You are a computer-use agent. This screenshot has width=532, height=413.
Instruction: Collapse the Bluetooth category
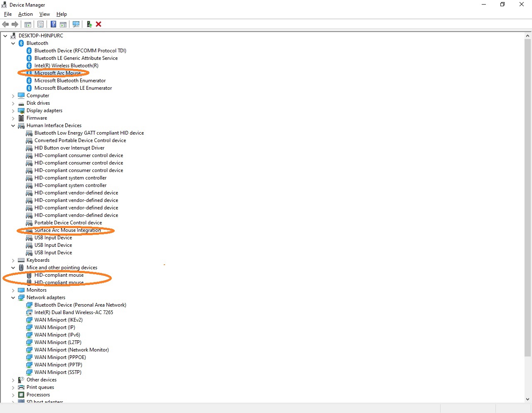[x=13, y=43]
